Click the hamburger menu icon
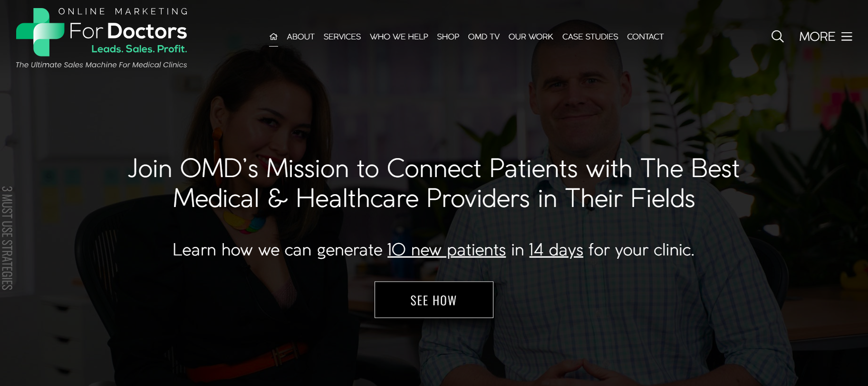Viewport: 868px width, 386px height. [847, 37]
